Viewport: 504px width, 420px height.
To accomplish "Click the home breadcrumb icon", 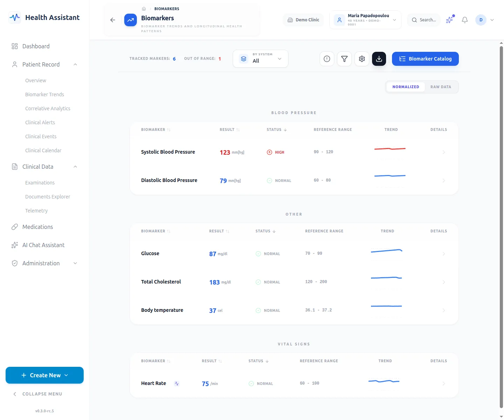I will [144, 9].
